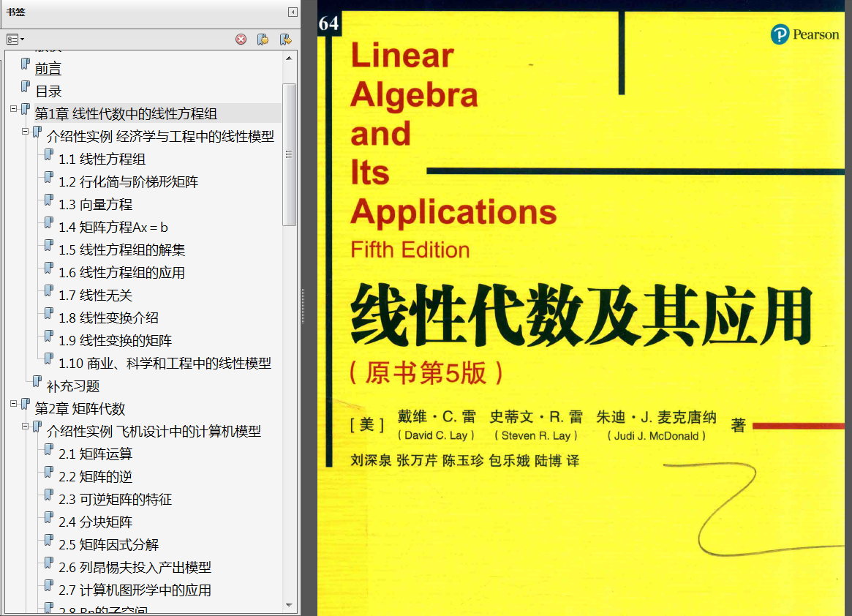Click bookmark icon beside 第2章 矩阵代数
This screenshot has height=616, width=852.
tap(25, 405)
